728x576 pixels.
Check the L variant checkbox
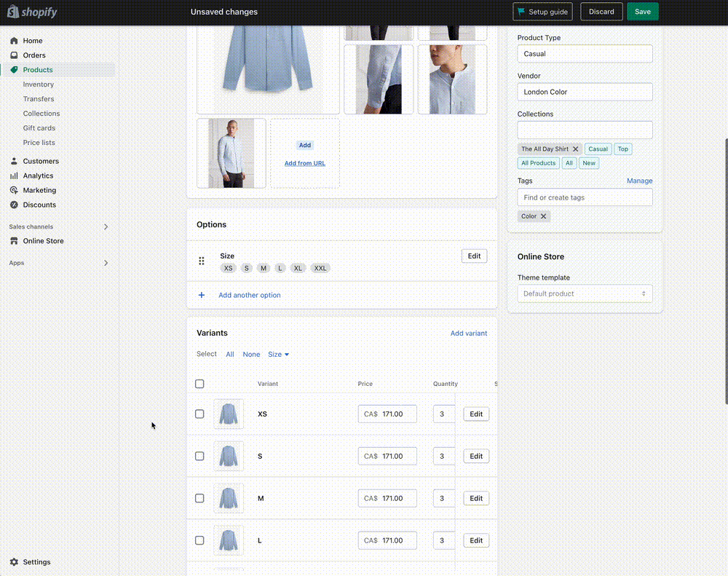pyautogui.click(x=199, y=540)
